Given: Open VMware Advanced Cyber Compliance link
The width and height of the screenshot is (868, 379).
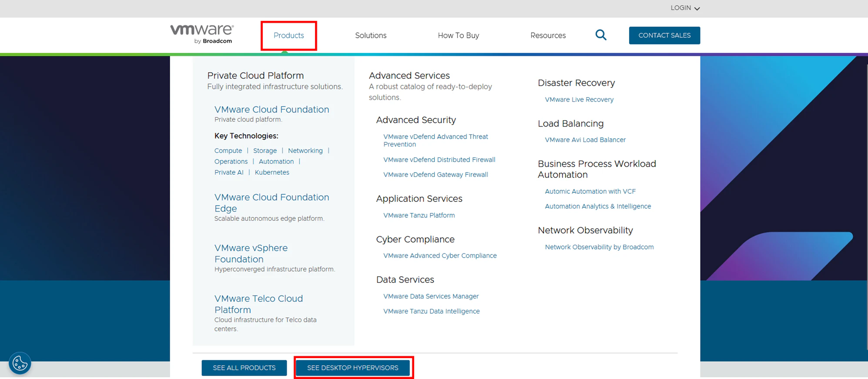Looking at the screenshot, I should (440, 256).
